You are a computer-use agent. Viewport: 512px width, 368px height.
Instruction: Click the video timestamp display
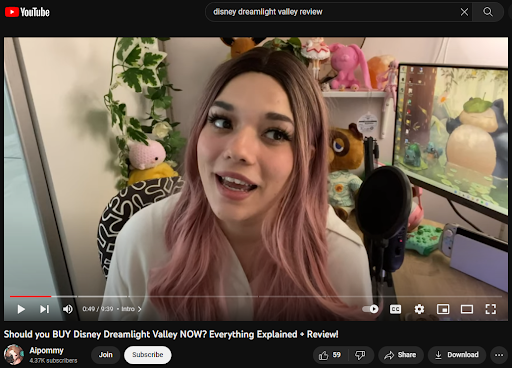click(98, 309)
